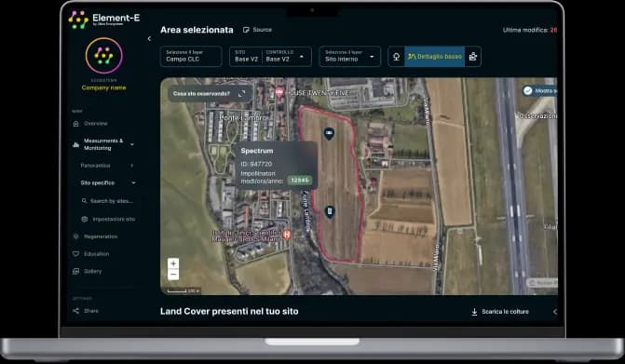
Task: Zoom in the map with plus button
Action: click(x=173, y=263)
